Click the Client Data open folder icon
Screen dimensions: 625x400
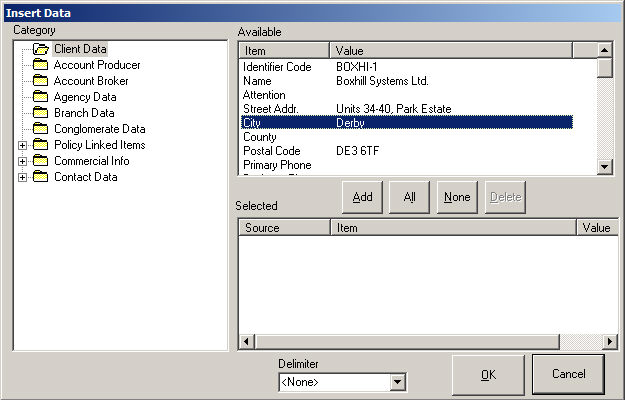click(x=41, y=49)
